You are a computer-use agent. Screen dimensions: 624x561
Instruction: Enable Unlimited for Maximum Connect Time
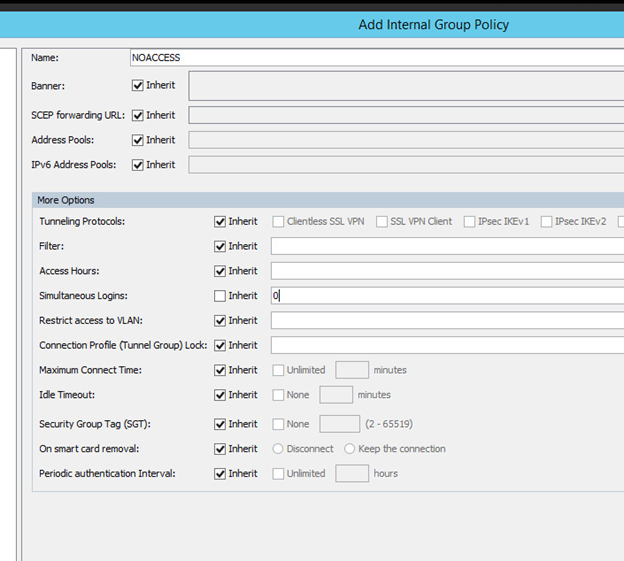pos(279,370)
